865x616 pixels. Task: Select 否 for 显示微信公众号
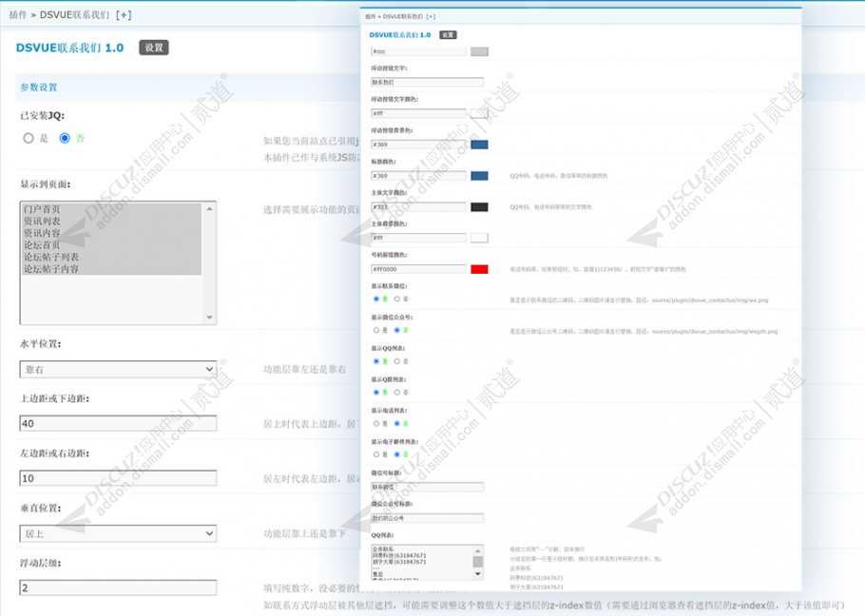(396, 330)
